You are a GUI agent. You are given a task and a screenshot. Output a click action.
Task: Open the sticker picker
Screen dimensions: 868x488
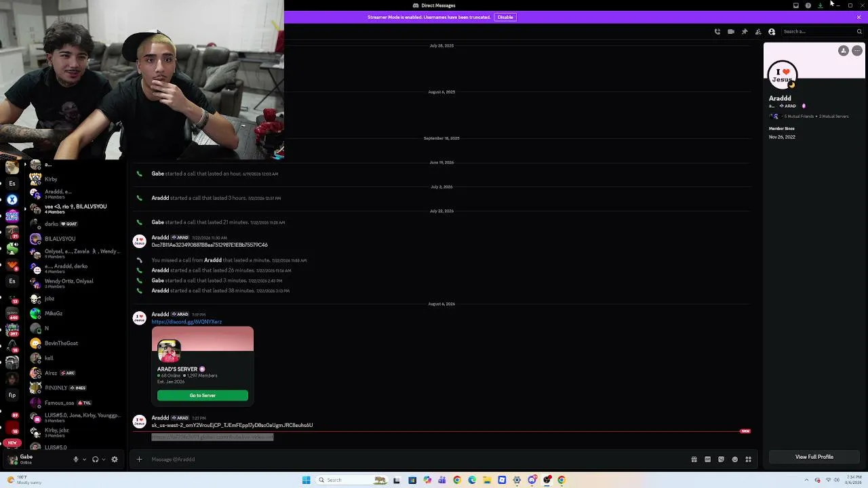point(722,460)
